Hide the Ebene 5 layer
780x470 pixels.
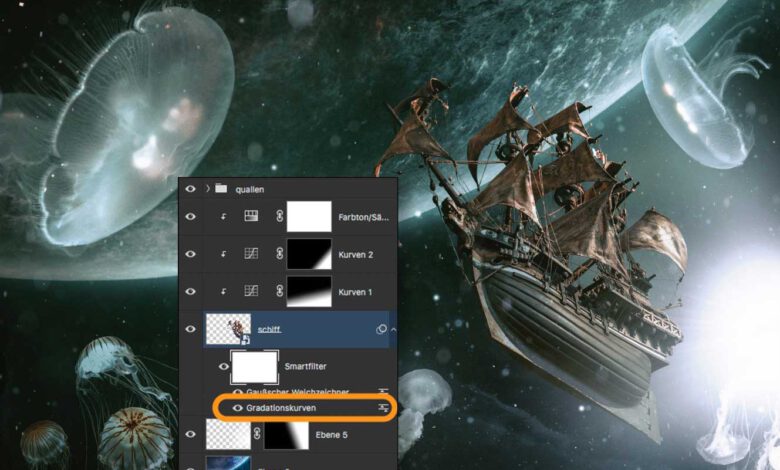190,434
